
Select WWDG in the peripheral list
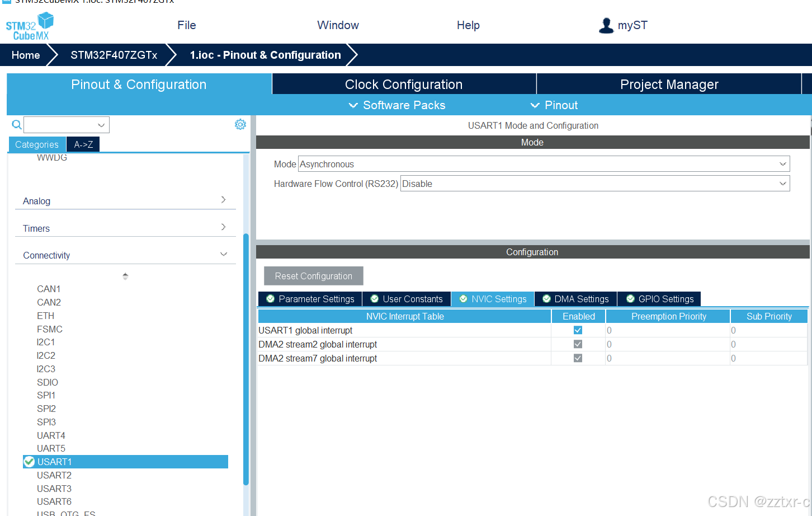click(x=52, y=158)
